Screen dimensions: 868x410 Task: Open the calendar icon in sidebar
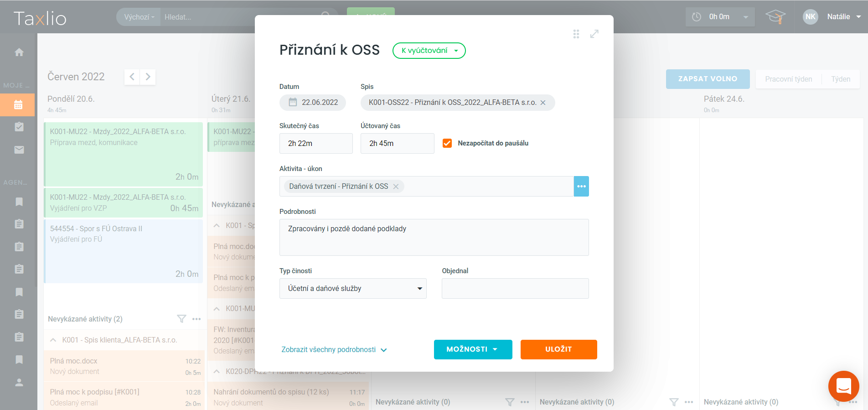[x=18, y=105]
